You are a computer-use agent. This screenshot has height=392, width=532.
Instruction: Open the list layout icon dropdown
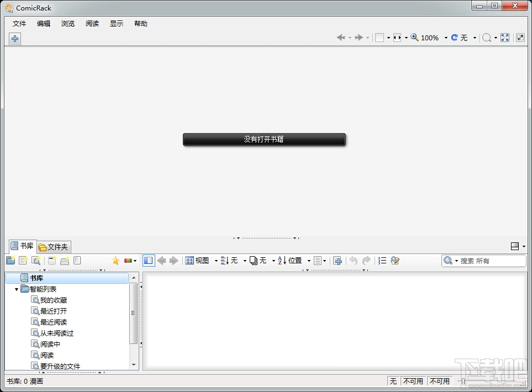pos(325,261)
